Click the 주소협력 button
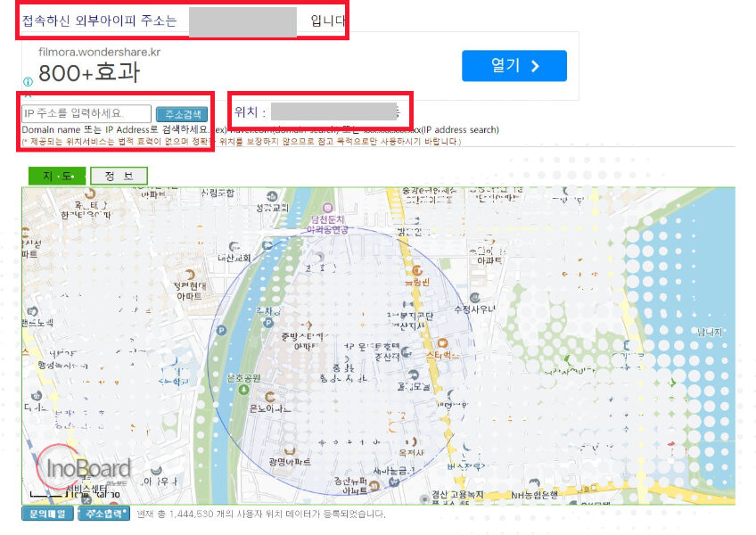Viewport: 756px width, 535px height. coord(104,514)
